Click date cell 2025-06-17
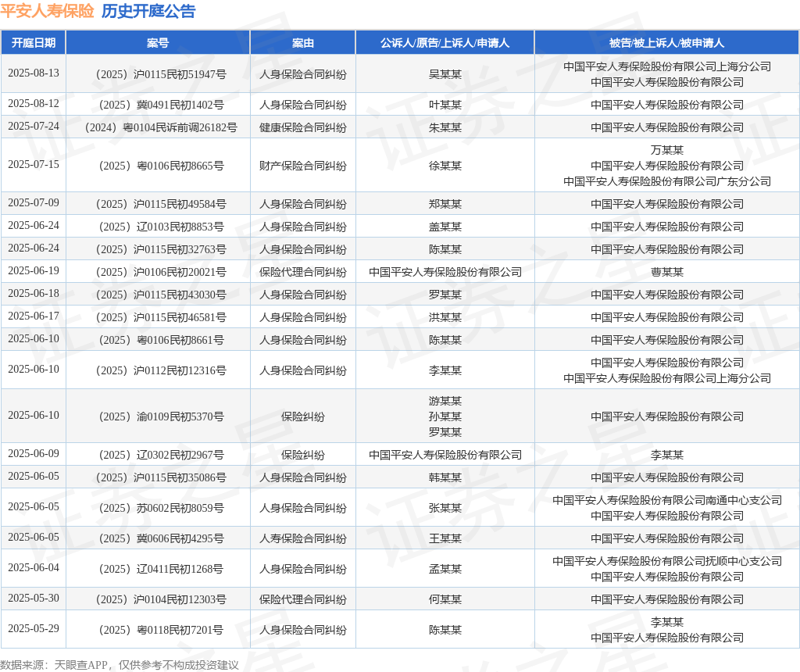 [x=34, y=316]
